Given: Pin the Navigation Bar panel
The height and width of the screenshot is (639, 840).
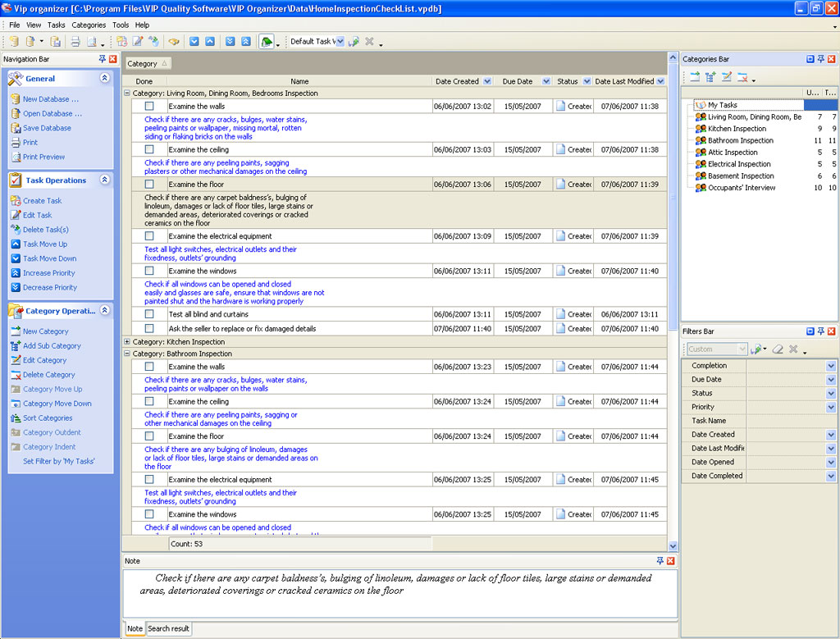Looking at the screenshot, I should (103, 59).
